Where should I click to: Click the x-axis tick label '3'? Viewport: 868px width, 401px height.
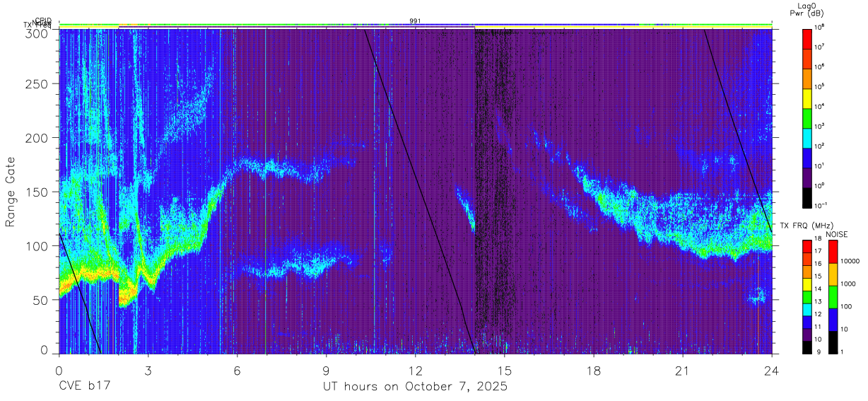tap(148, 371)
